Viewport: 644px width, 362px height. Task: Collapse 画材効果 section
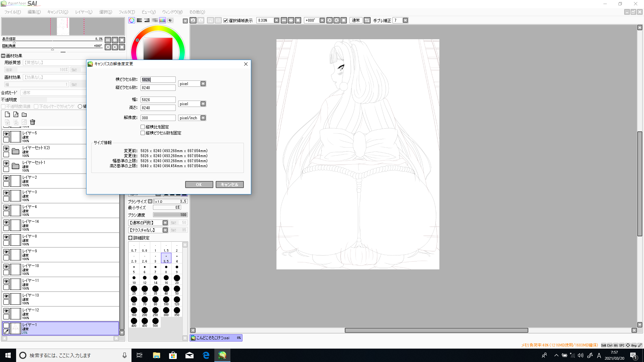[3, 56]
